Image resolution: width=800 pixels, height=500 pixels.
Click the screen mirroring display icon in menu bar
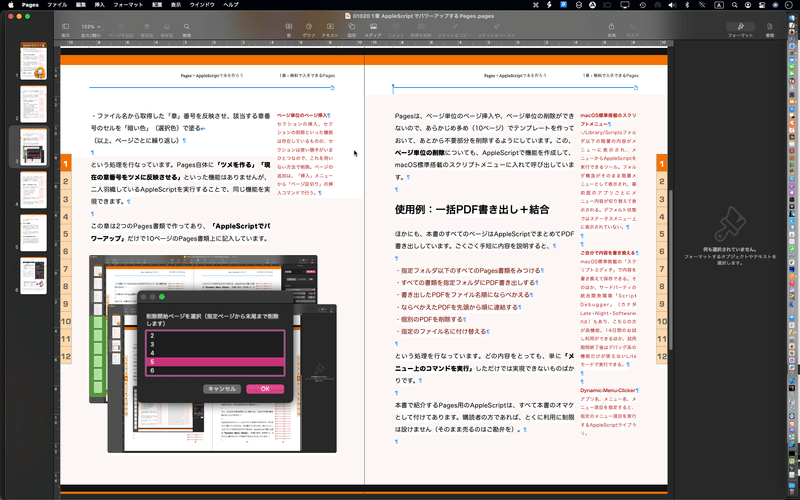[x=624, y=5]
